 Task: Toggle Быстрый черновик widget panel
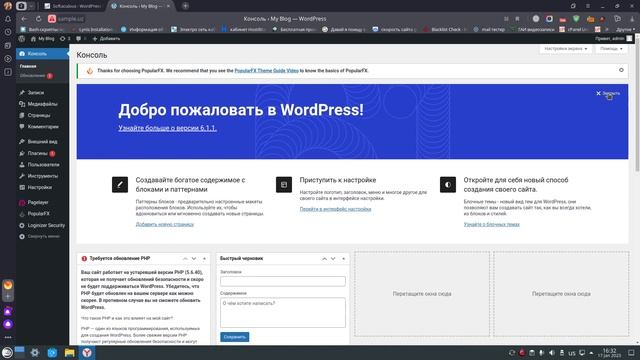(x=343, y=259)
